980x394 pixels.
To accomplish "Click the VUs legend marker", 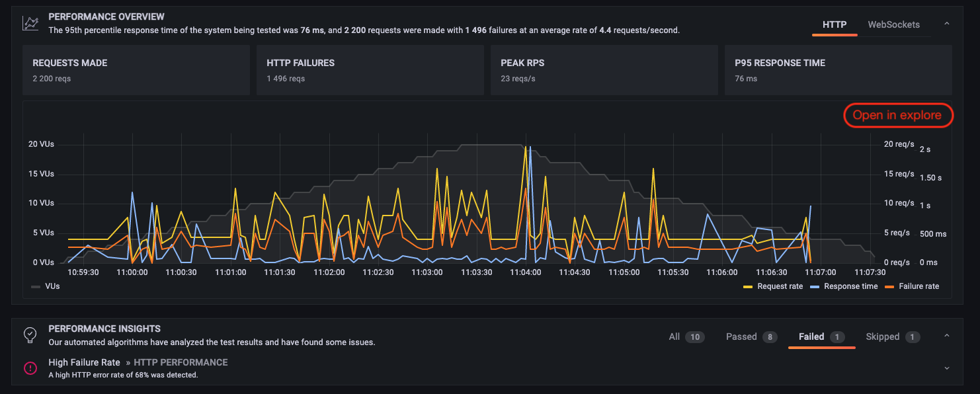I will click(35, 286).
